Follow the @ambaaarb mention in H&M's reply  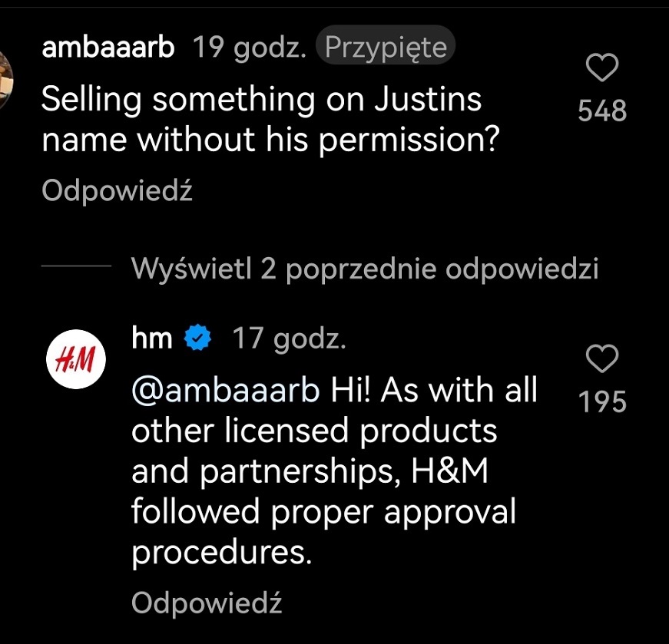[226, 390]
